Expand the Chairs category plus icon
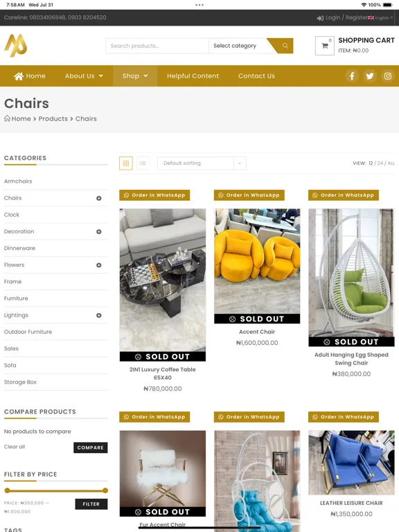The width and height of the screenshot is (399, 532). coord(99,198)
